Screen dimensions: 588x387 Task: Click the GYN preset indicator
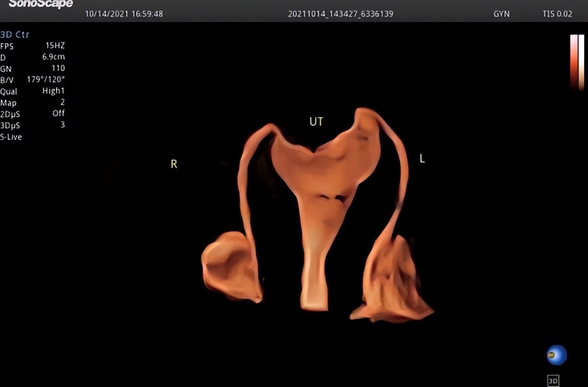502,14
